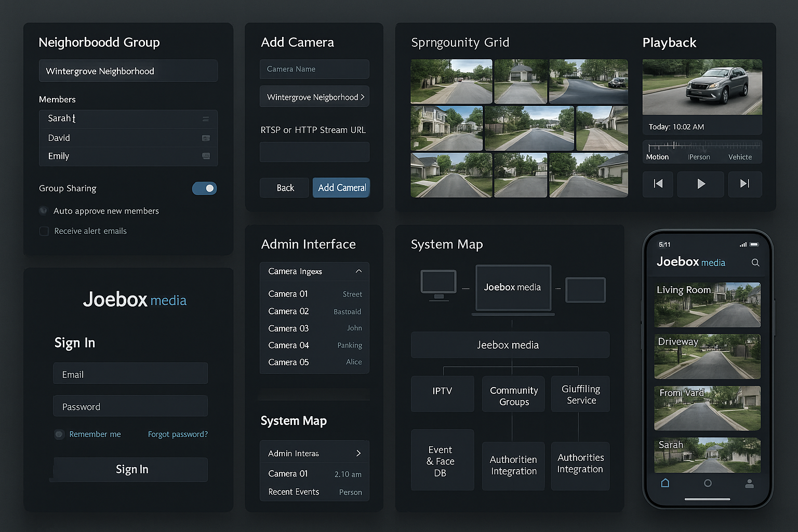Click the reorder icon beside member Sarah

pyautogui.click(x=206, y=118)
